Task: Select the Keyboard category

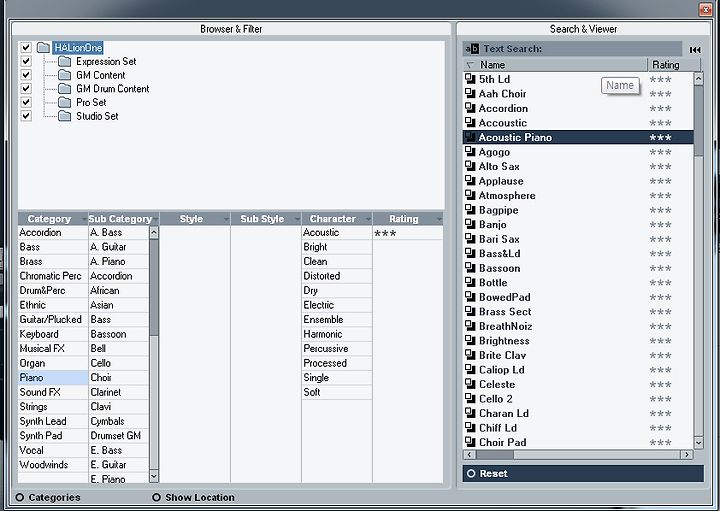Action: 53,334
